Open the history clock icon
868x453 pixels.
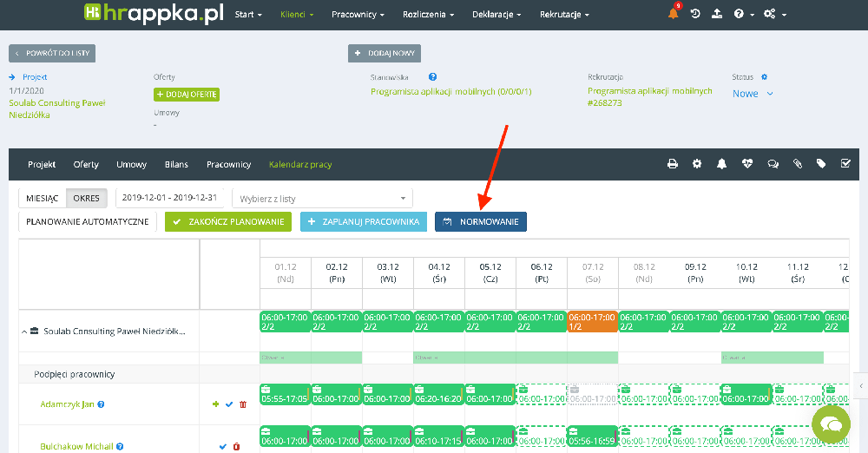pos(695,13)
